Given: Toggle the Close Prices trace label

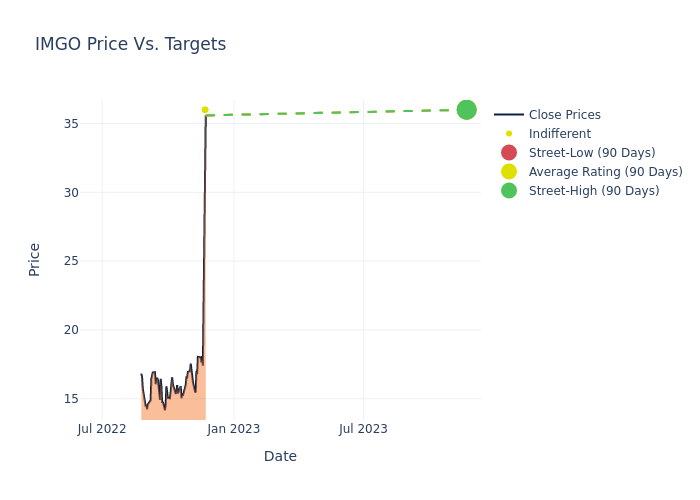Looking at the screenshot, I should (564, 115).
